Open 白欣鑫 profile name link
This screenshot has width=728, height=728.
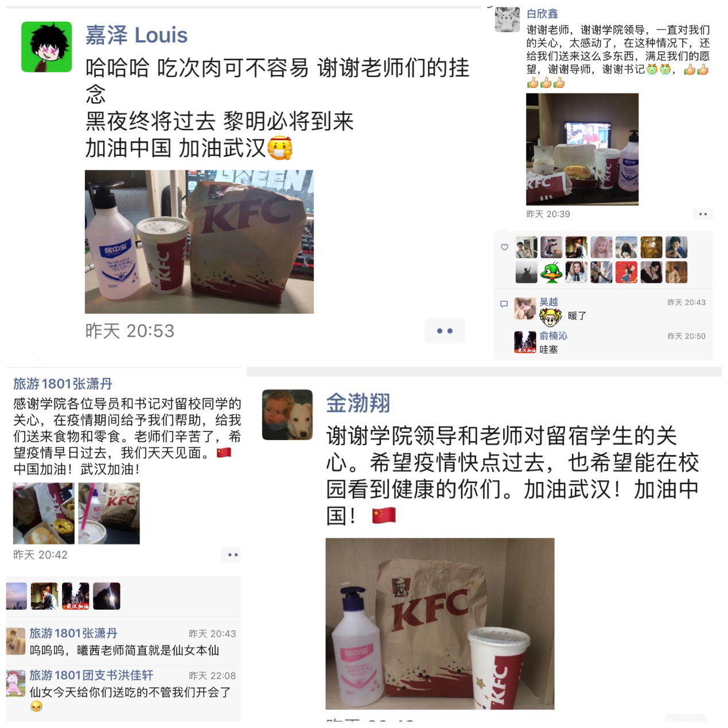(542, 13)
